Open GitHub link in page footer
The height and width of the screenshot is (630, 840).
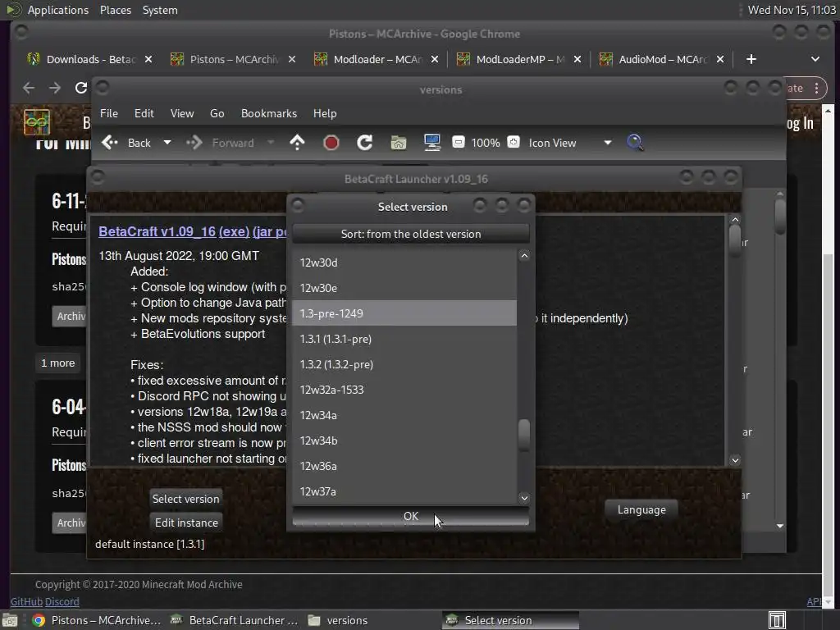(x=26, y=601)
